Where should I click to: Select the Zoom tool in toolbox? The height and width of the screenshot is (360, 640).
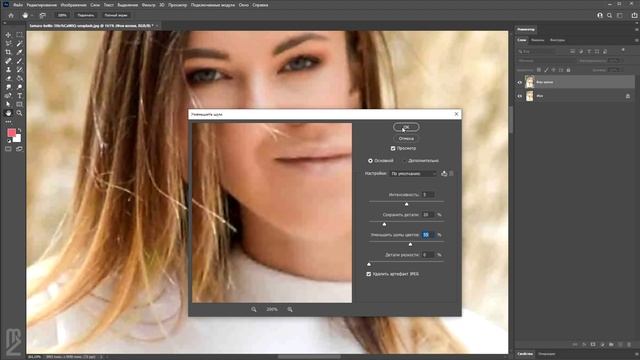click(x=19, y=113)
